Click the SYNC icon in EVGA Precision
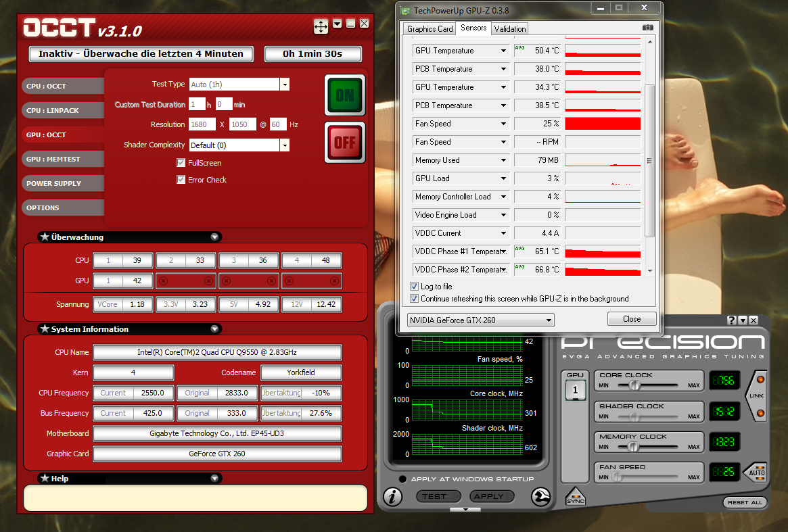788x532 pixels. tap(576, 496)
